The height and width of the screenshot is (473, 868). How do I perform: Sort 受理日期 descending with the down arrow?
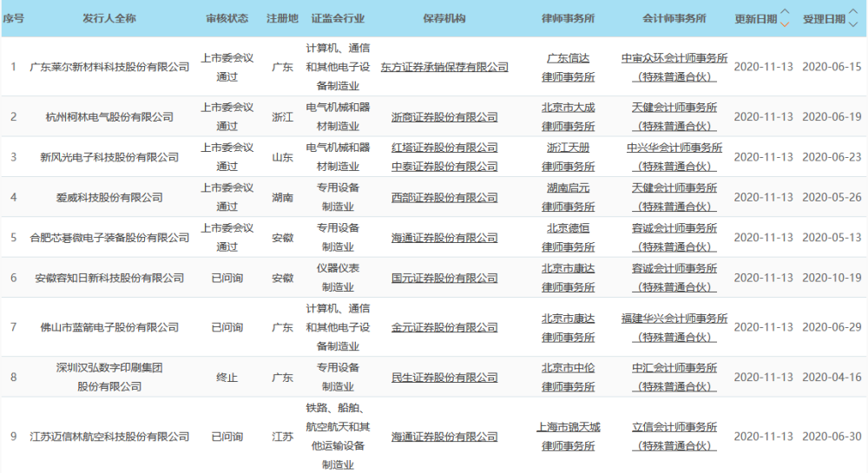[853, 24]
